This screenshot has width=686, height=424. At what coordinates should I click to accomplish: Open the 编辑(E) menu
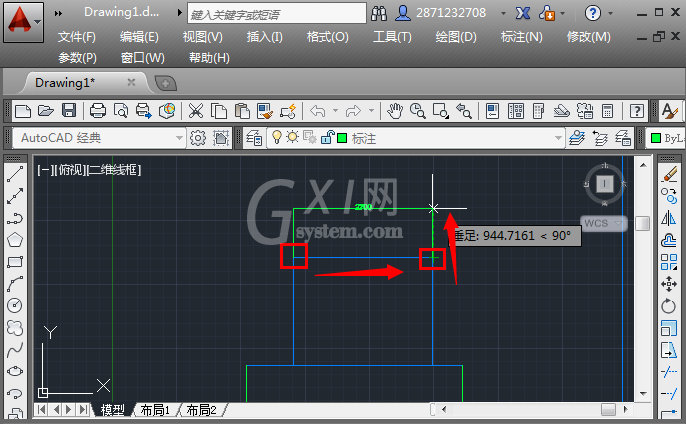(139, 37)
